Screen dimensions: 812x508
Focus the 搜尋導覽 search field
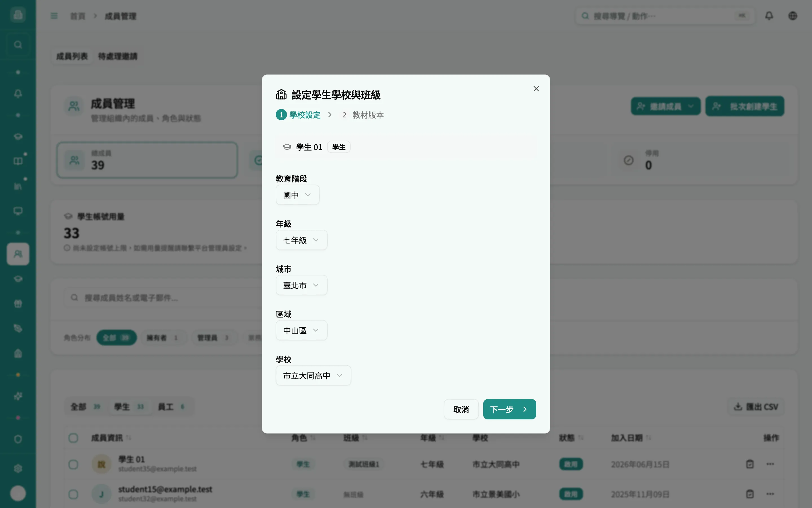click(665, 16)
